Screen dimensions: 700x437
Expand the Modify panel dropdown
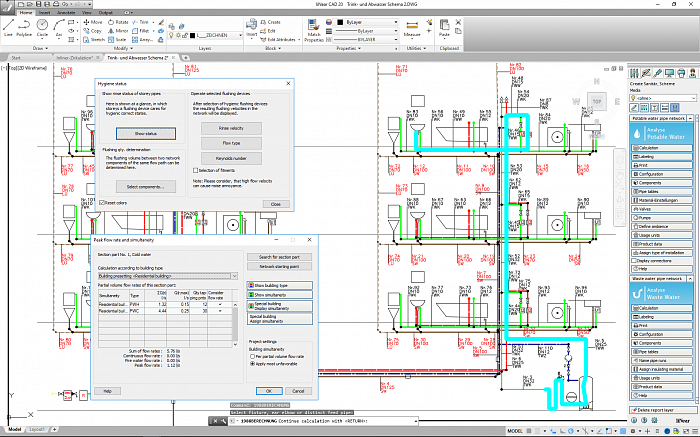click(x=123, y=48)
